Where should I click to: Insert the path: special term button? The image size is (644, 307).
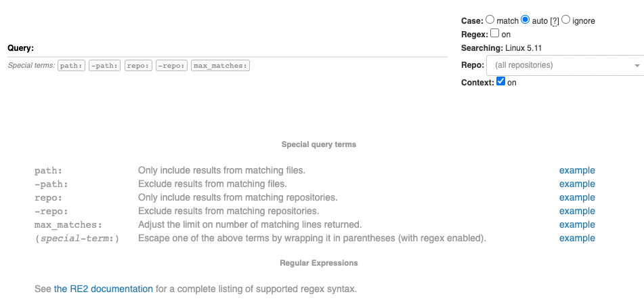pos(72,66)
